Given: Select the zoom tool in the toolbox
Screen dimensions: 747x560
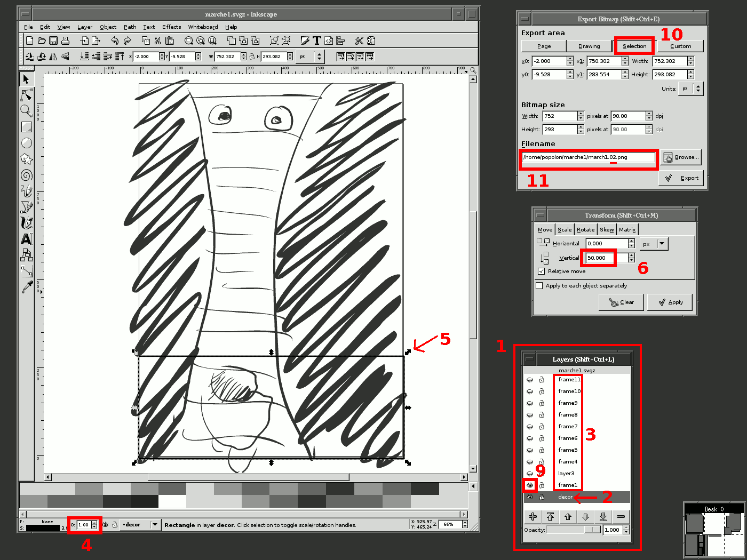Looking at the screenshot, I should pos(26,111).
